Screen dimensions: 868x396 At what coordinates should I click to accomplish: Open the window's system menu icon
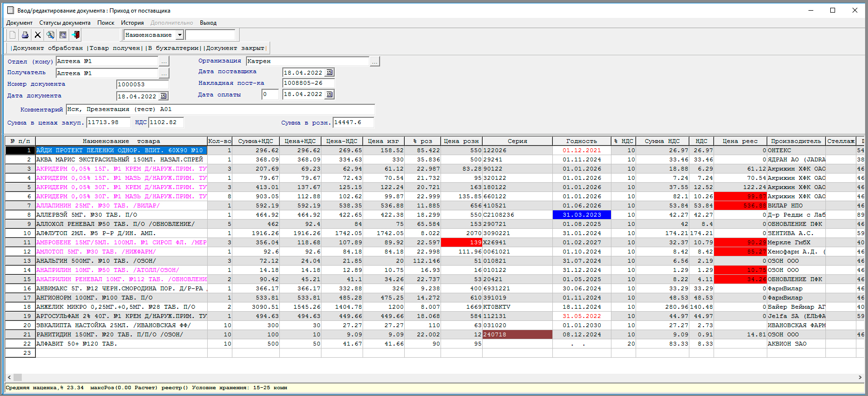(x=11, y=10)
